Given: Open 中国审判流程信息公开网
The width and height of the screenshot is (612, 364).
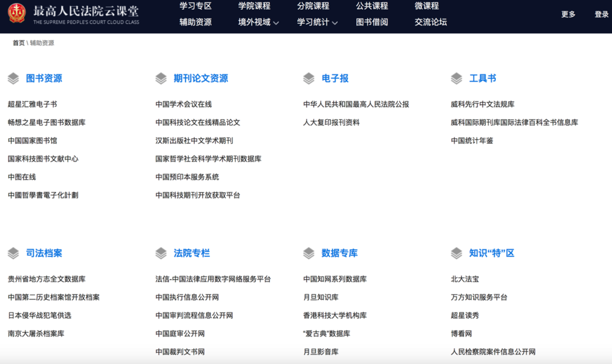Looking at the screenshot, I should [194, 315].
